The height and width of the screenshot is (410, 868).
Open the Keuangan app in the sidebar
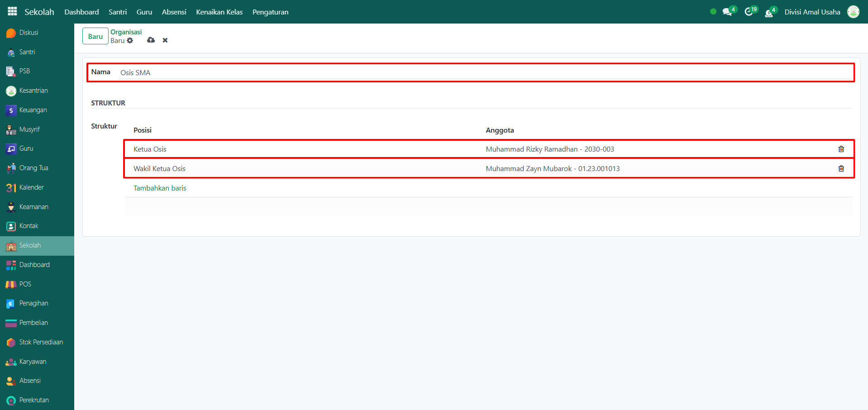coord(33,110)
